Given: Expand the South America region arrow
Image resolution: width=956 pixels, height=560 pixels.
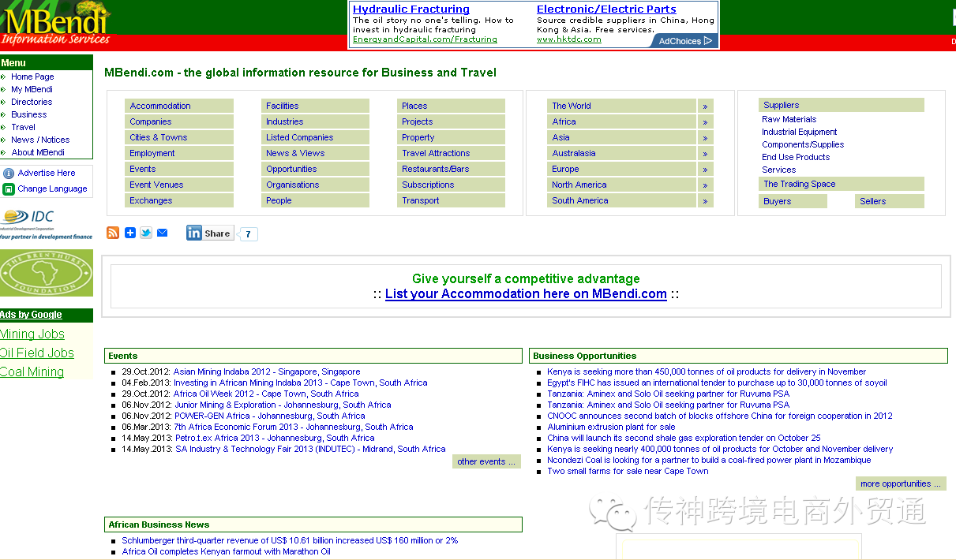Looking at the screenshot, I should 705,200.
